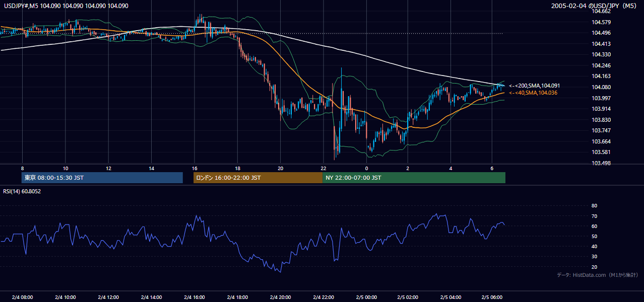Click bottom time label 2/4 08:00
The width and height of the screenshot is (644, 302).
pyautogui.click(x=22, y=297)
